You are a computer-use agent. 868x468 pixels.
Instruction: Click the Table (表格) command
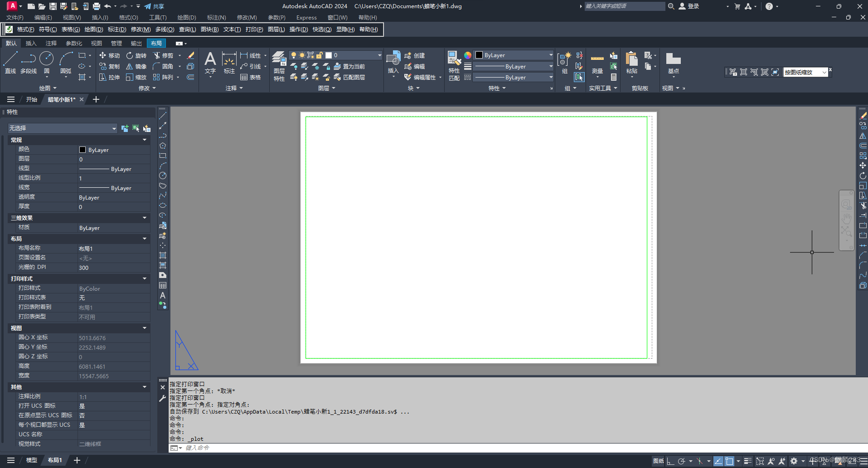pos(251,77)
